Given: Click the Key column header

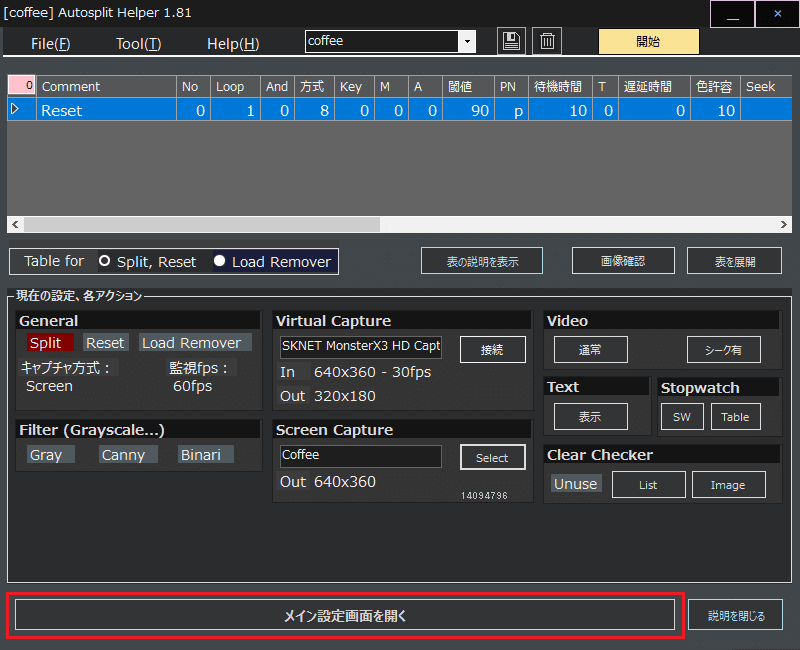Looking at the screenshot, I should (354, 86).
